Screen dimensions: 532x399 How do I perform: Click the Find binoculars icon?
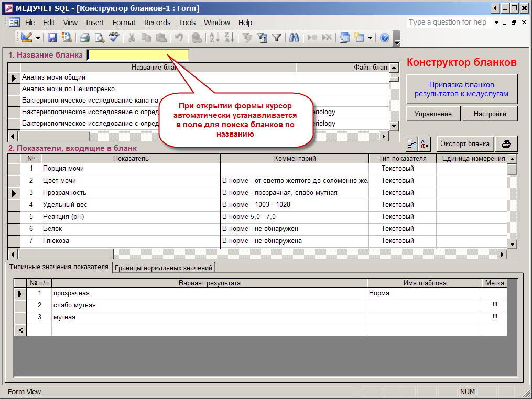pos(294,38)
